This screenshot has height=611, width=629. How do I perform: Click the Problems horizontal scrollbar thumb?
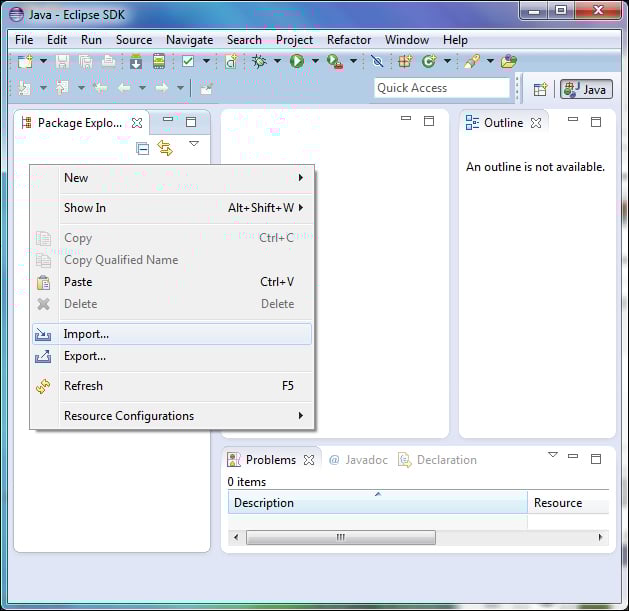341,537
